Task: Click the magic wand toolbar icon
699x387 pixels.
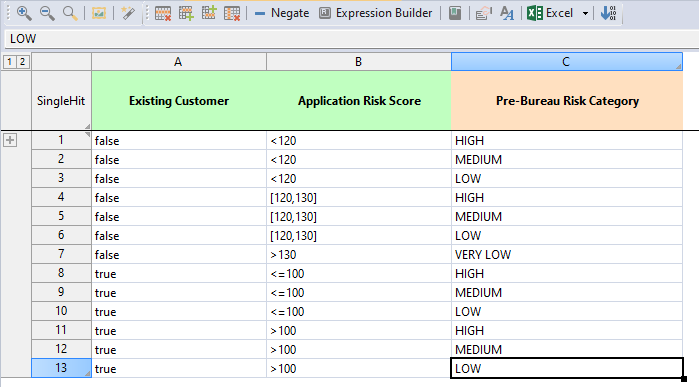Action: point(128,13)
